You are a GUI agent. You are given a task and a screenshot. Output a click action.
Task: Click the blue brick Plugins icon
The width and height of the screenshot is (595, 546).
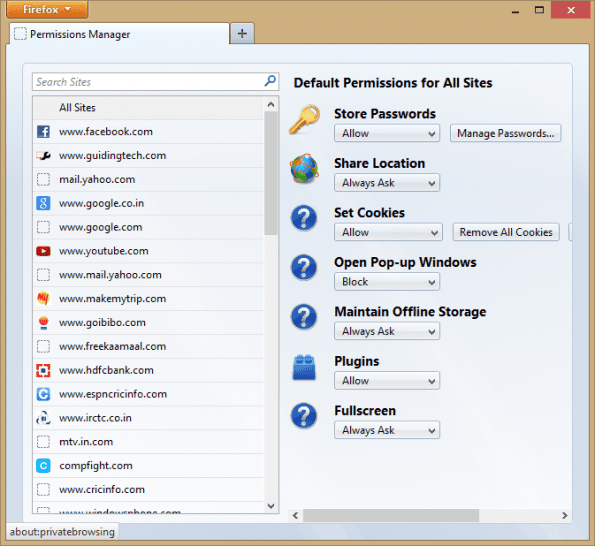tap(304, 367)
